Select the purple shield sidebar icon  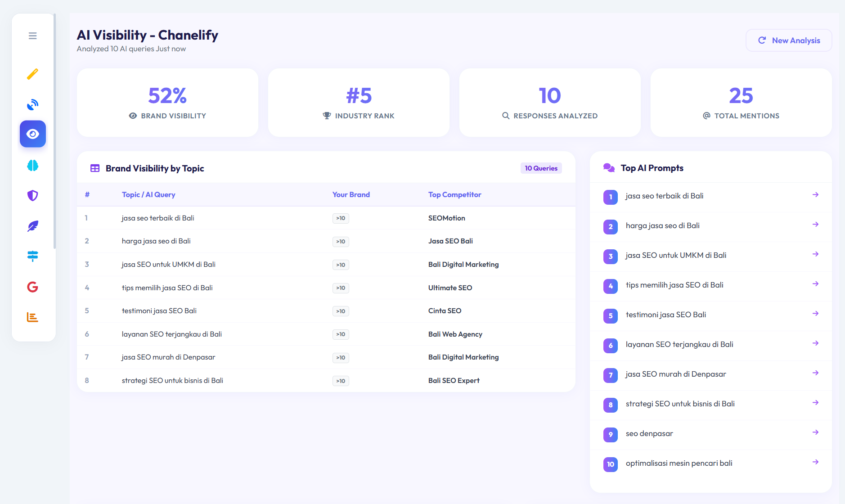pos(32,195)
